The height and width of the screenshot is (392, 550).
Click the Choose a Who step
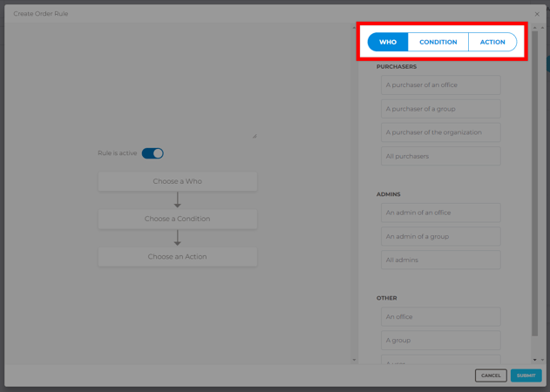point(177,181)
